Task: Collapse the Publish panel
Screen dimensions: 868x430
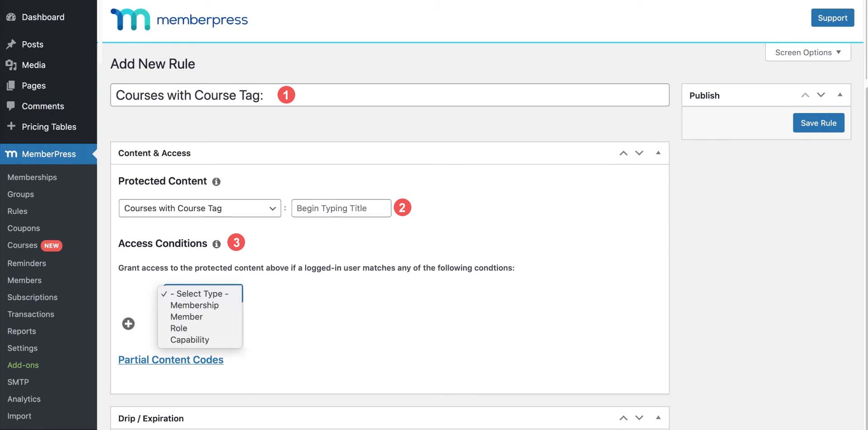Action: (840, 95)
